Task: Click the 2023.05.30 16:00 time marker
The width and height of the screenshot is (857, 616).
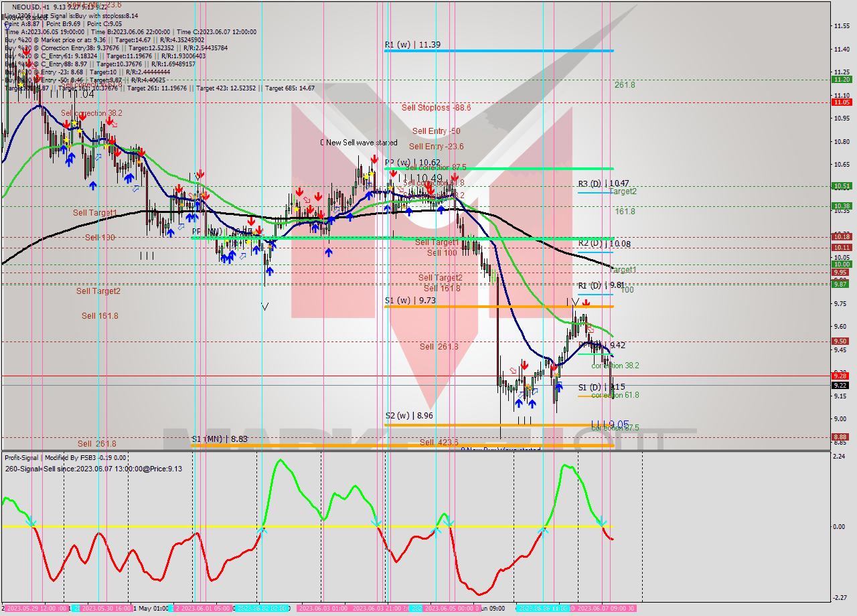Action: click(106, 609)
